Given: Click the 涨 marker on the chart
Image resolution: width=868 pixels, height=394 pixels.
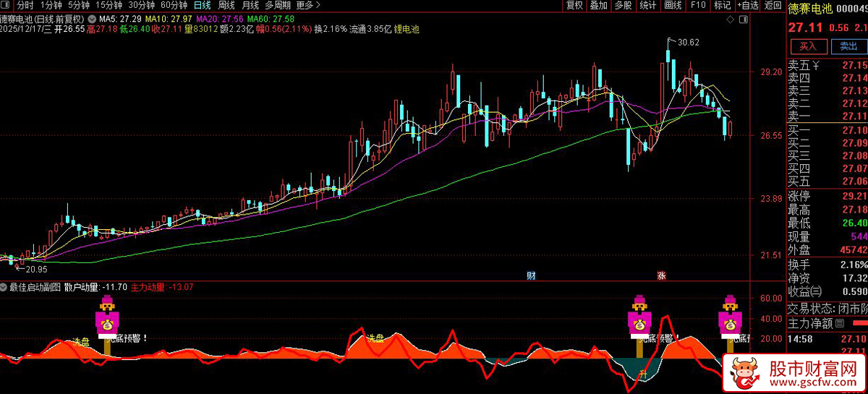Looking at the screenshot, I should pos(660,275).
